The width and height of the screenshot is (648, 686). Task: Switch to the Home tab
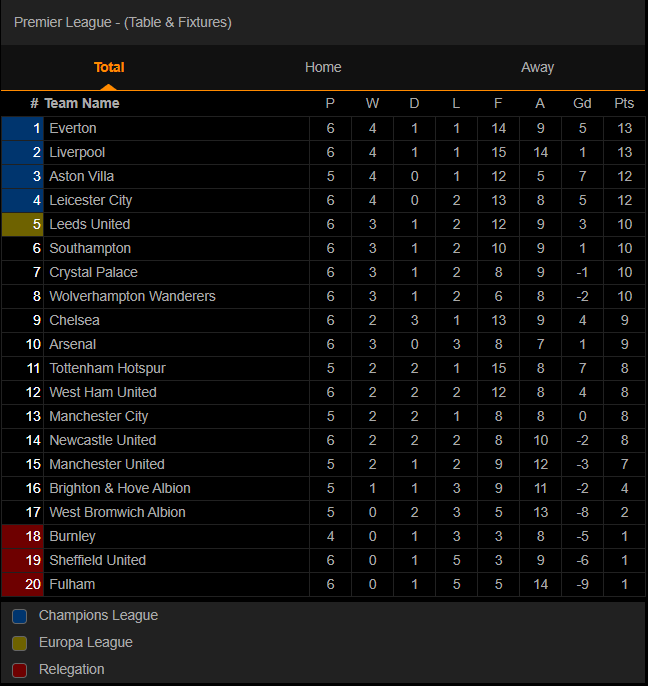coord(323,67)
